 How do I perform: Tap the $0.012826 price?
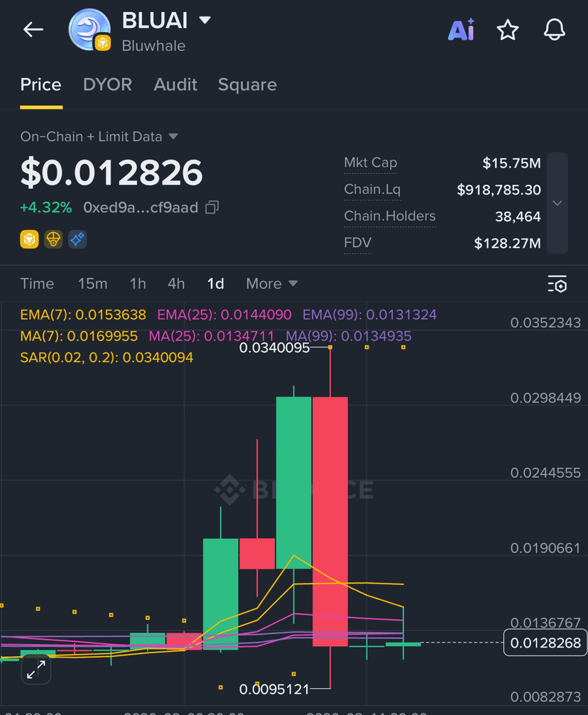pyautogui.click(x=111, y=173)
